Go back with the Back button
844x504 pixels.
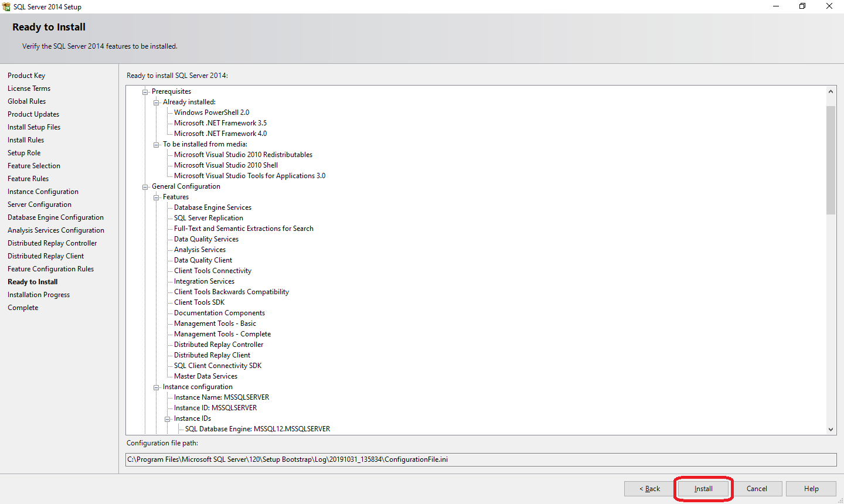pos(649,489)
